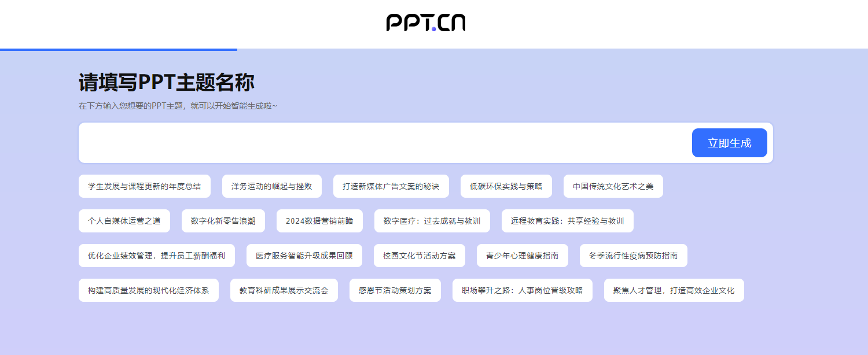Viewport: 868px width, 355px height.
Task: Pick the 远程教育实践：共享经验与教训 topic
Action: [x=568, y=221]
